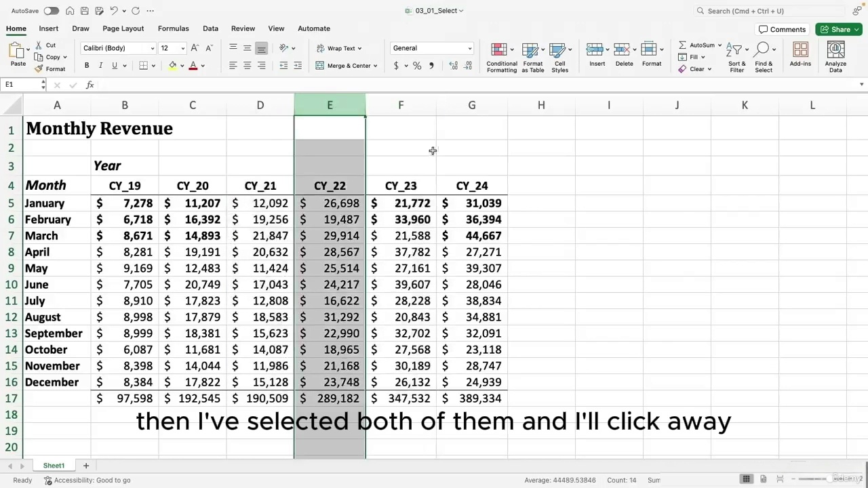The image size is (868, 488).
Task: Click the Add-ins button
Action: 800,55
